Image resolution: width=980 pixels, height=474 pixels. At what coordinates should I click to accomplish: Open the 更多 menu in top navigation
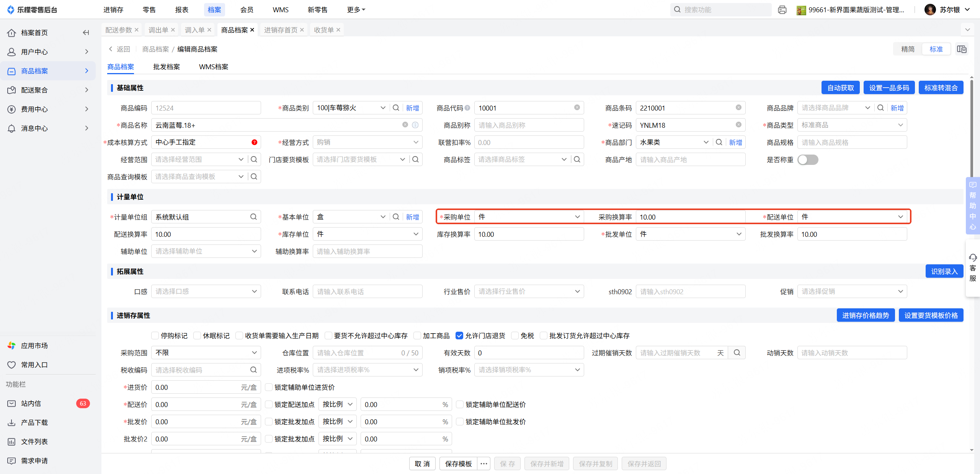click(356, 10)
